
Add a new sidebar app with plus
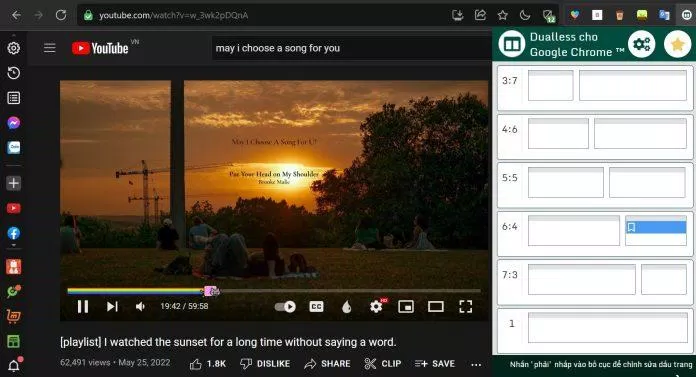tap(13, 183)
